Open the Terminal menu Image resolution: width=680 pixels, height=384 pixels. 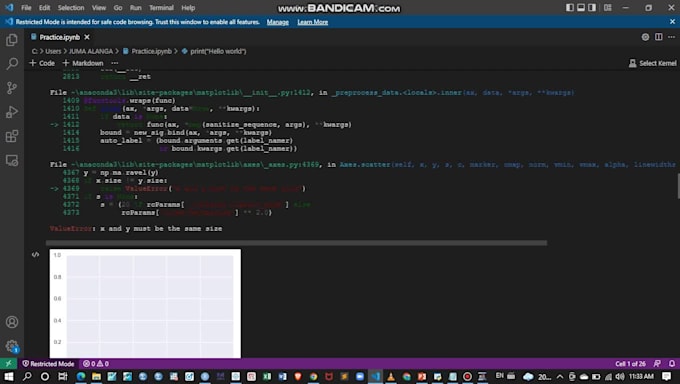tap(161, 8)
